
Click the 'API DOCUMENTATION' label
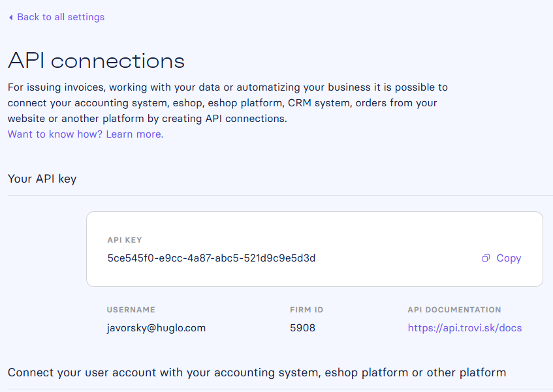click(454, 310)
